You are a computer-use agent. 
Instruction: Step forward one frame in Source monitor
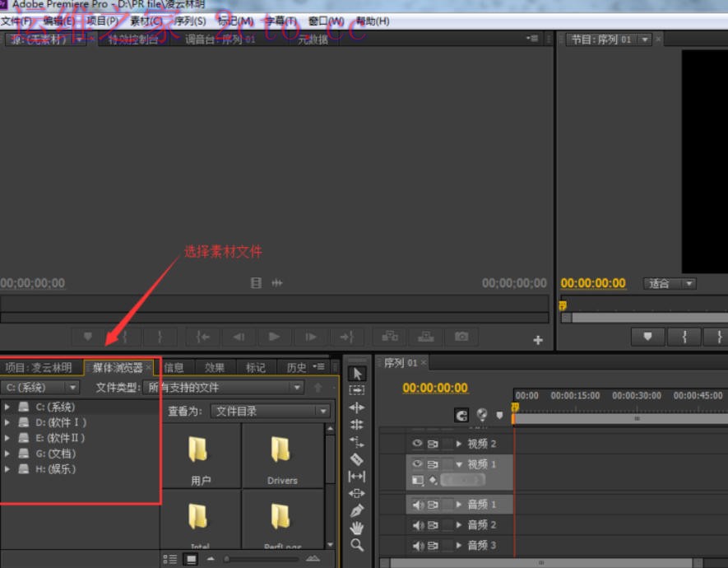click(x=311, y=336)
